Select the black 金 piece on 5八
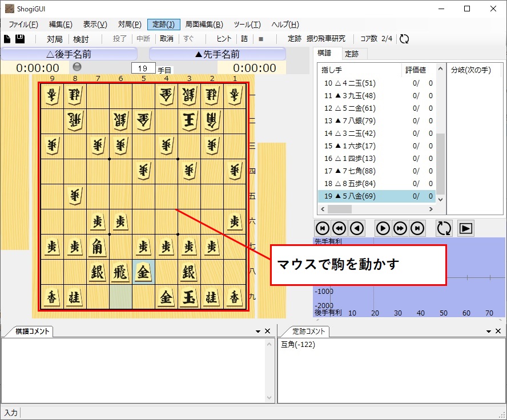Screen dimensions: 507x420 coord(143,272)
